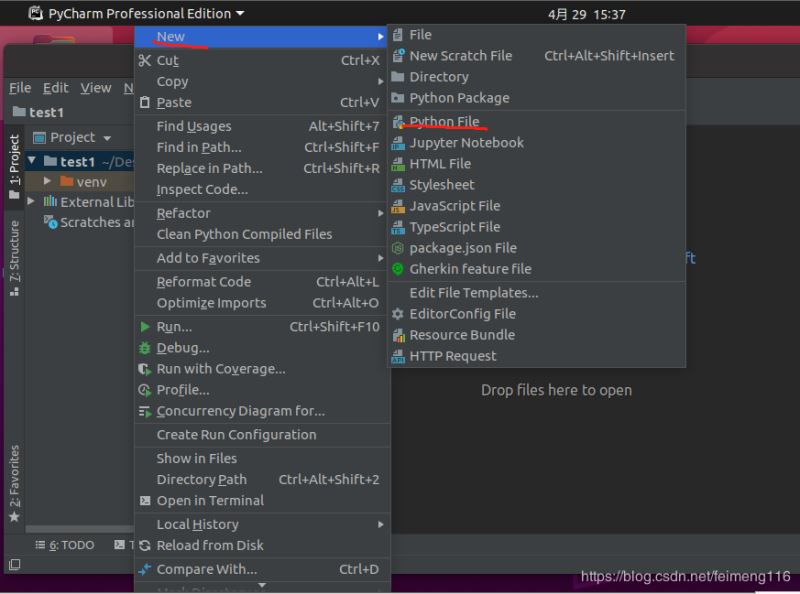Open the 2: Favorites side tab
This screenshot has height=594, width=800.
[14, 483]
